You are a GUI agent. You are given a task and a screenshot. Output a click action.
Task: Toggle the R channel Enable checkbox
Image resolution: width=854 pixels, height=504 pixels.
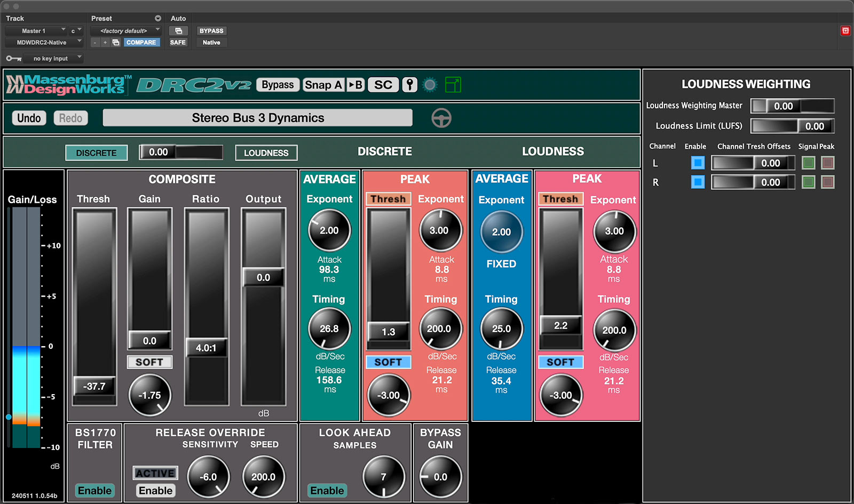698,182
